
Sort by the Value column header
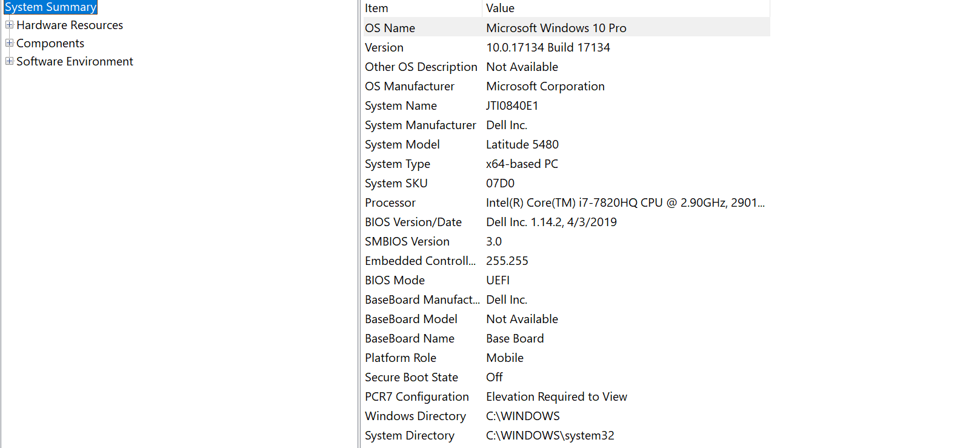pos(624,8)
